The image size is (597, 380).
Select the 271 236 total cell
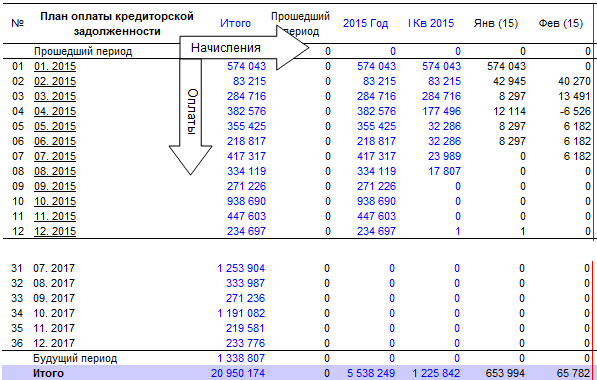coord(245,298)
